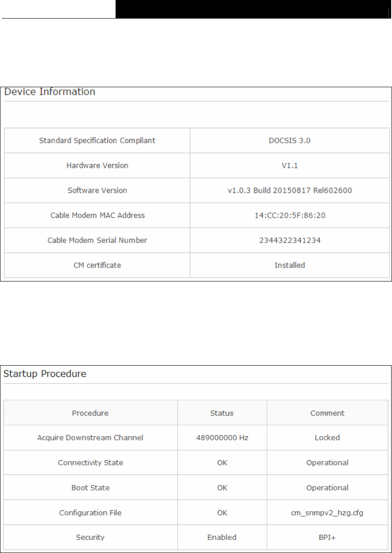Click the Security Enabled status cell
This screenshot has width=392, height=553.
(x=222, y=537)
